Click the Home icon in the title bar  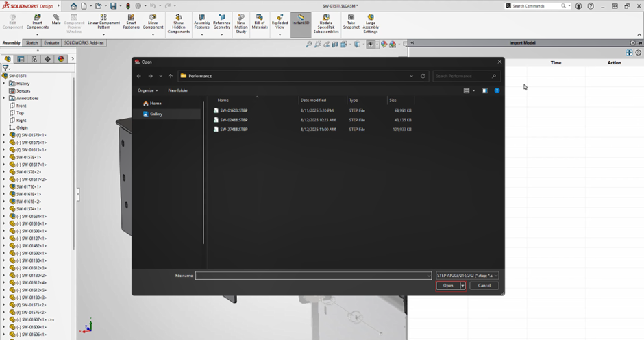coord(73,6)
